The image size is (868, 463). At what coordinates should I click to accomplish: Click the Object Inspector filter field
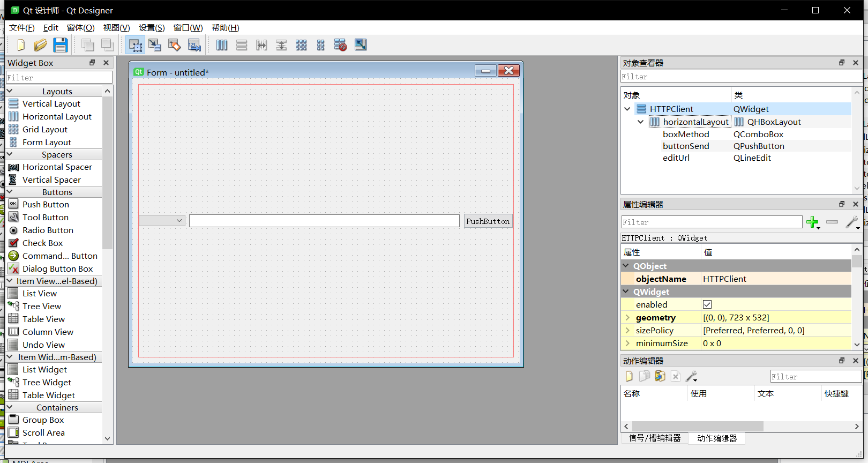(x=742, y=77)
